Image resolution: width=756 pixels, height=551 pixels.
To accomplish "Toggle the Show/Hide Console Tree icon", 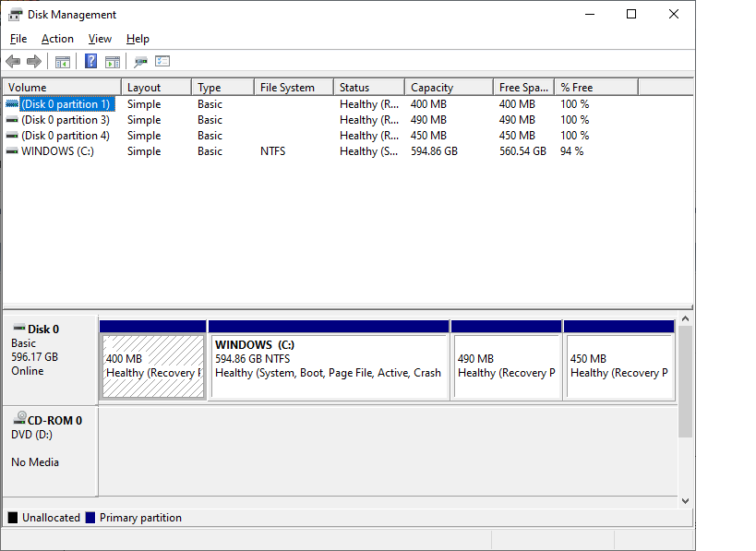I will point(63,62).
